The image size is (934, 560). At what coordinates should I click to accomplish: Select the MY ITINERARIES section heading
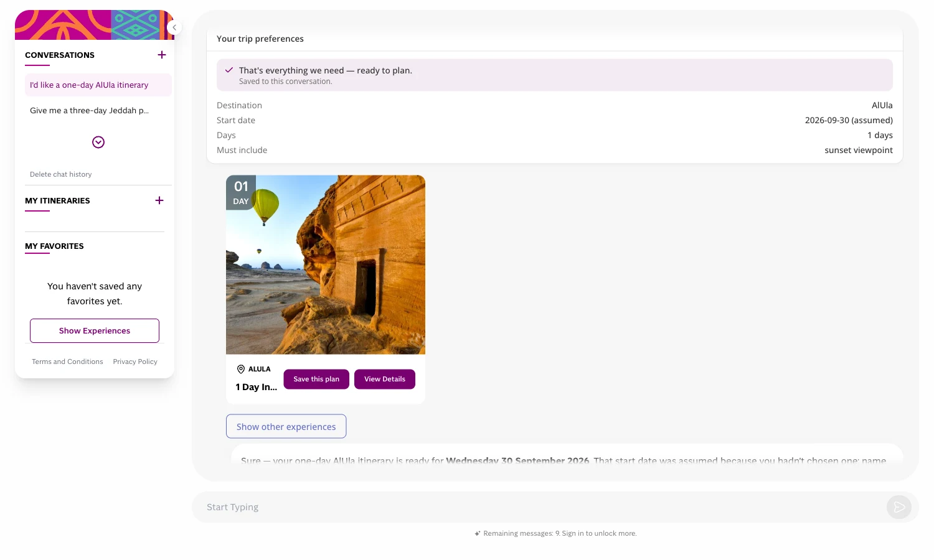coord(57,200)
